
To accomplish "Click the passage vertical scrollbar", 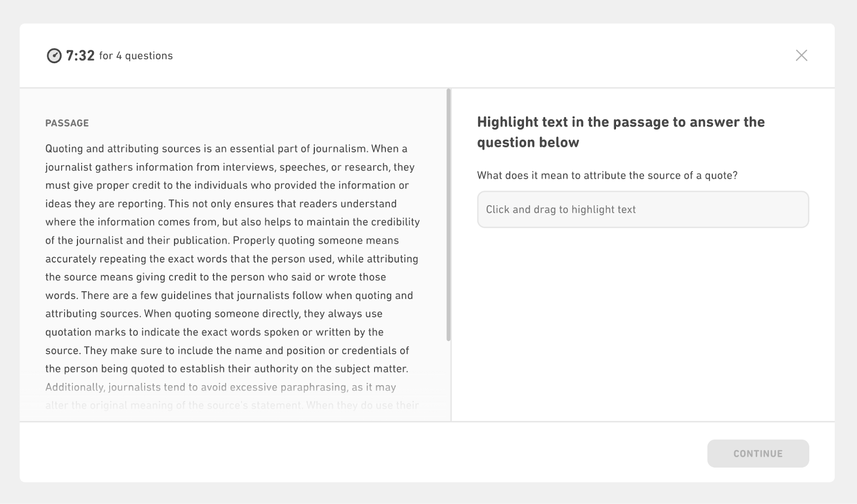I will 448,215.
